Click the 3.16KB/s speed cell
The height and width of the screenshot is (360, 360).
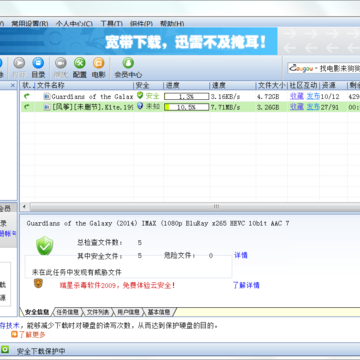226,97
